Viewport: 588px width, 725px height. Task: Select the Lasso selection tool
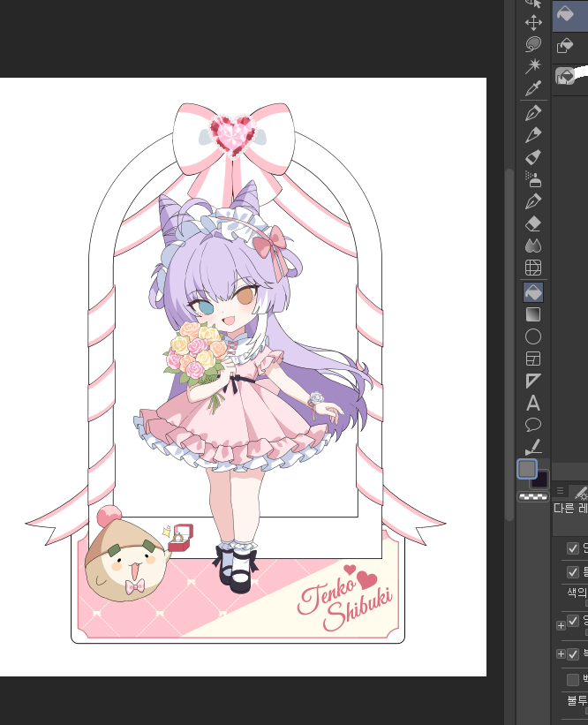coord(533,44)
